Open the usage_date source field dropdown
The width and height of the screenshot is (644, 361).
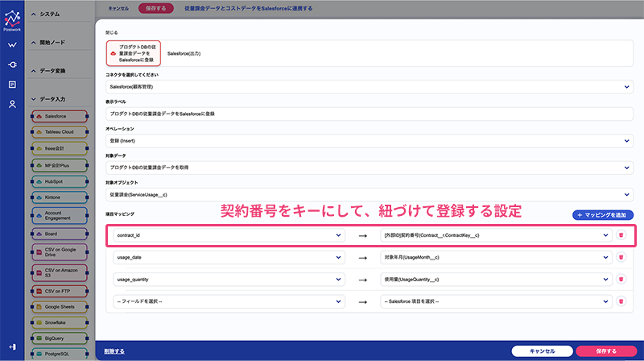click(229, 257)
